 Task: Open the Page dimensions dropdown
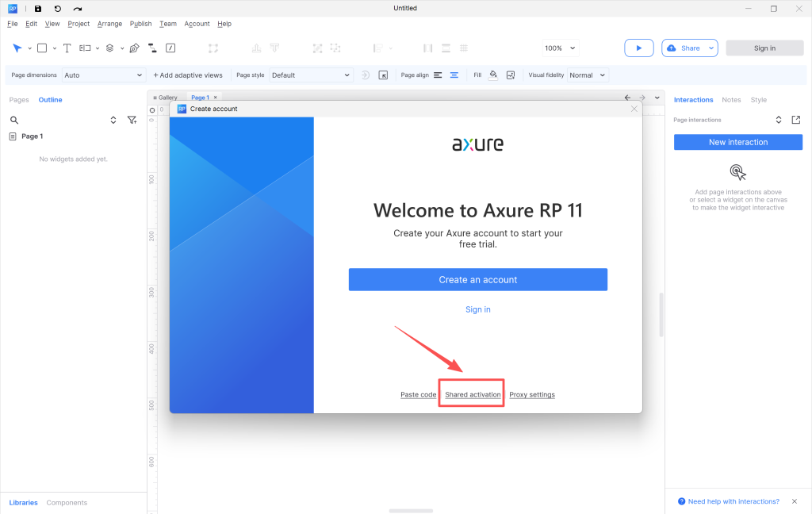click(104, 75)
